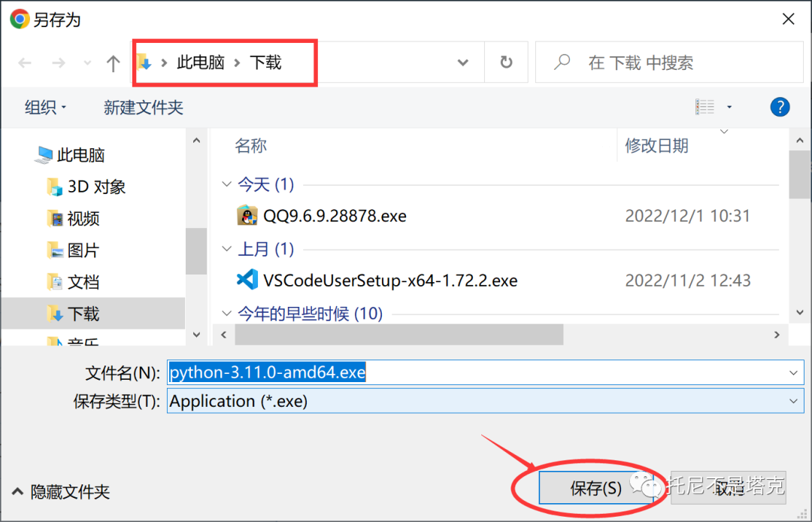The image size is (812, 522).
Task: Open the view options dropdown arrow
Action: [x=729, y=107]
